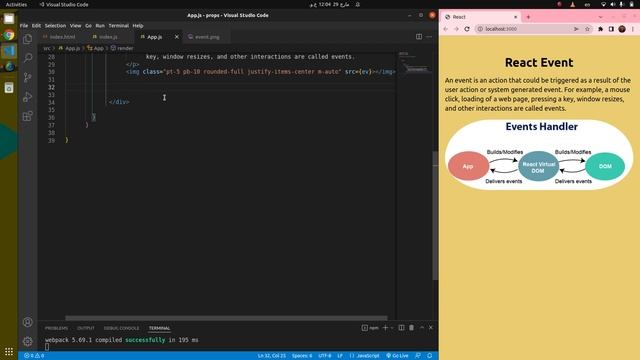This screenshot has width=640, height=360.
Task: Switch to the index.html editor tab
Action: [x=62, y=37]
